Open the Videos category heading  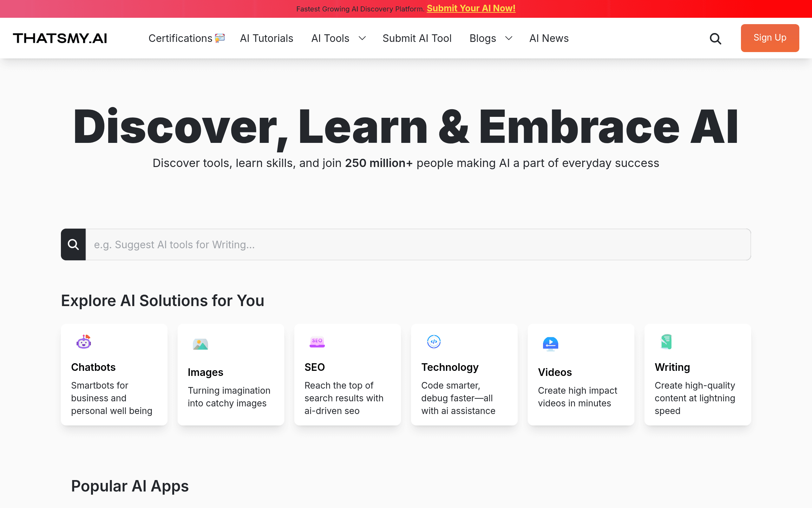[x=555, y=372]
